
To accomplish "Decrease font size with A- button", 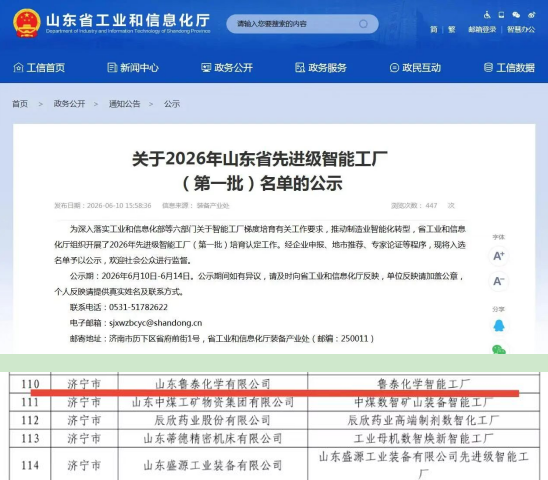I will point(499,281).
